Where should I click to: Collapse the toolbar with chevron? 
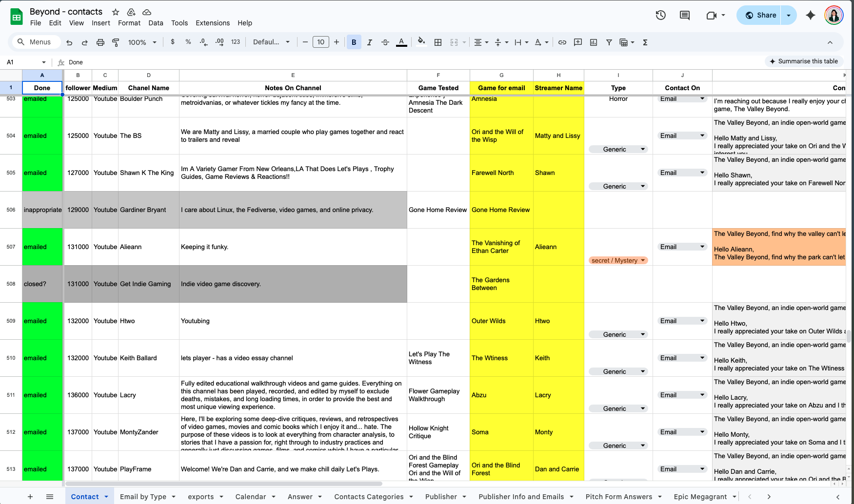point(830,42)
